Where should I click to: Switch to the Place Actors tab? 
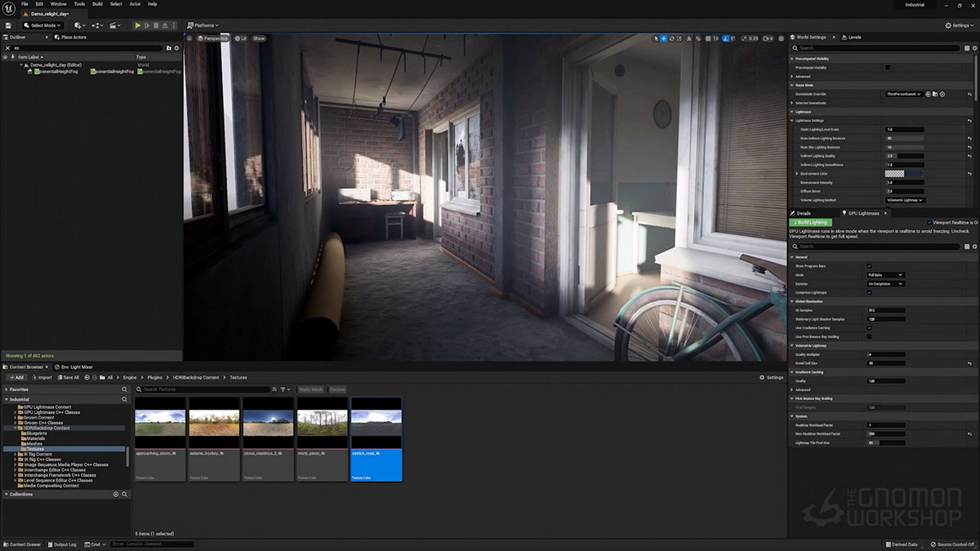tap(72, 37)
